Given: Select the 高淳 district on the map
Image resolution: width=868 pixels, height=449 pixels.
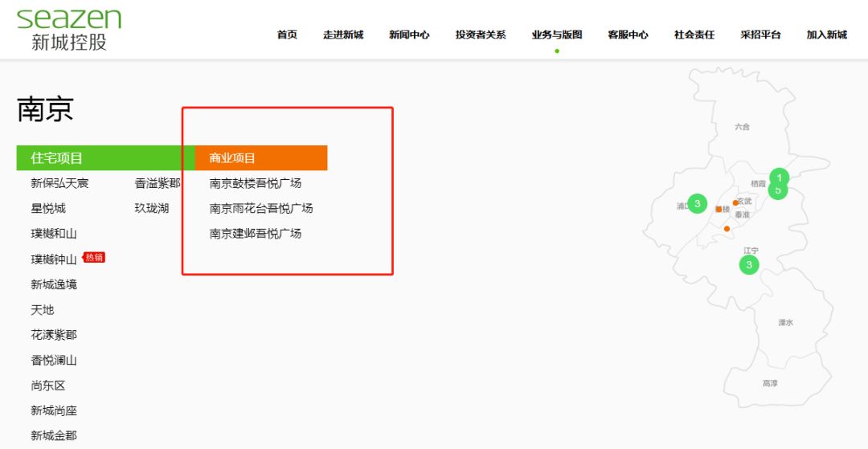Looking at the screenshot, I should [770, 383].
